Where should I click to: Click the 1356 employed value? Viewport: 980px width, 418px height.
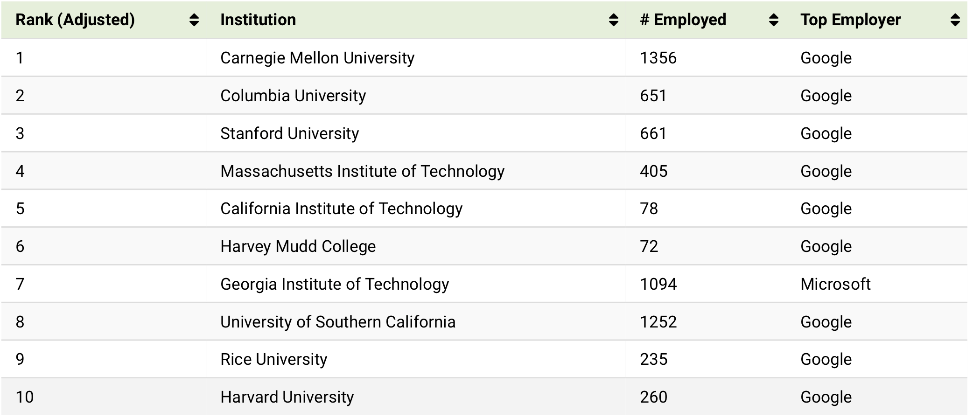[x=658, y=58]
